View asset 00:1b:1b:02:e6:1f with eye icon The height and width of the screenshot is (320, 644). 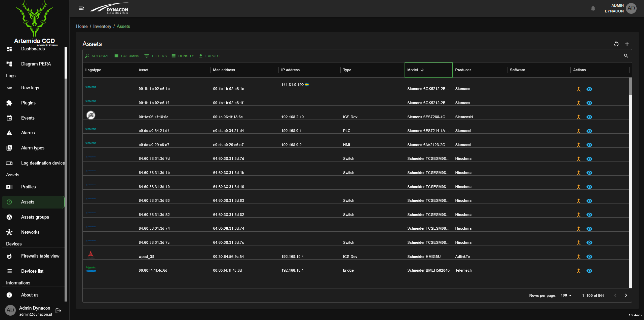point(589,103)
